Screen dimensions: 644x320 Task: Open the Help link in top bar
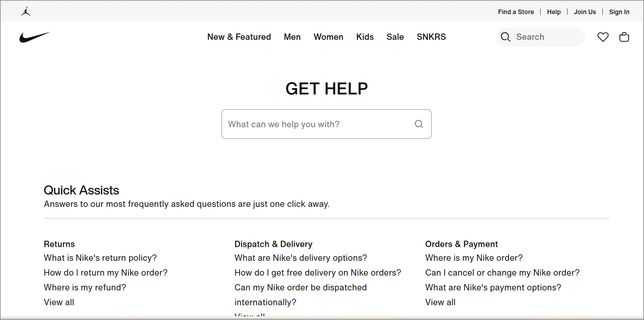coord(554,12)
